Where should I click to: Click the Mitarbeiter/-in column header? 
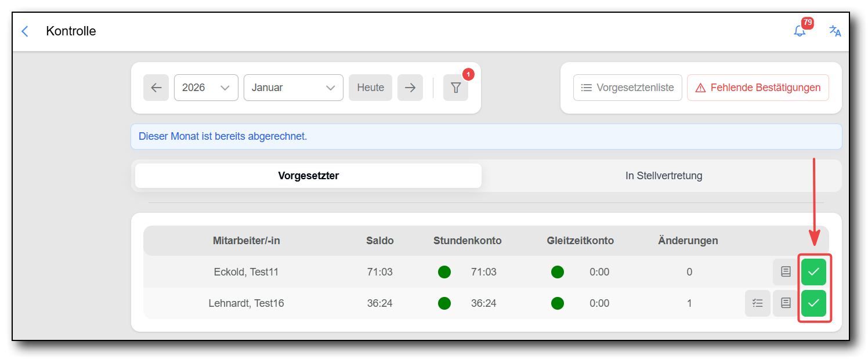[247, 241]
